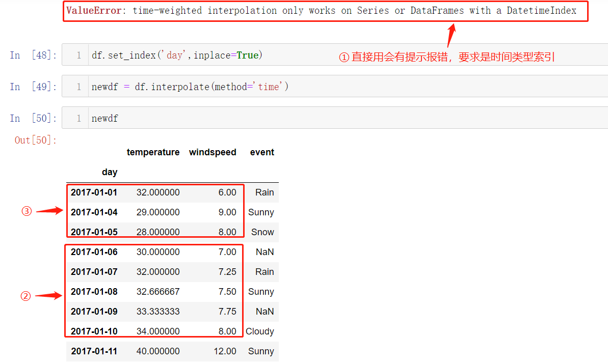This screenshot has width=608, height=364.
Task: Click event Rain in 2017-01-07 row
Action: point(265,272)
